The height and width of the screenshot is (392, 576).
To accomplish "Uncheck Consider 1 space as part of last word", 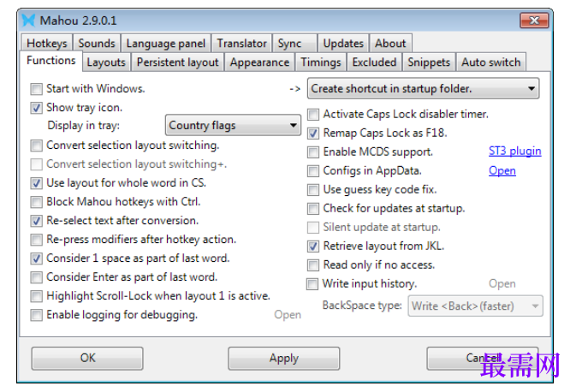I will click(36, 258).
